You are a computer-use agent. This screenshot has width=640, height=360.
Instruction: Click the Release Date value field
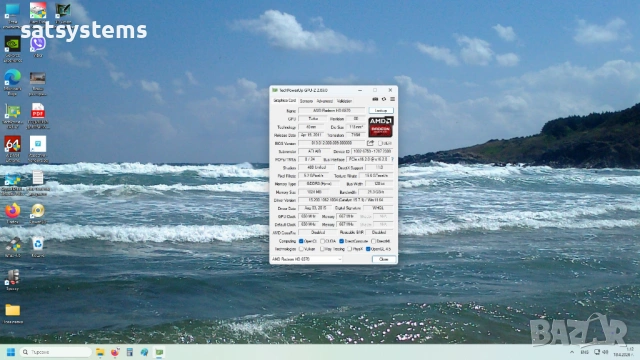[x=311, y=135]
